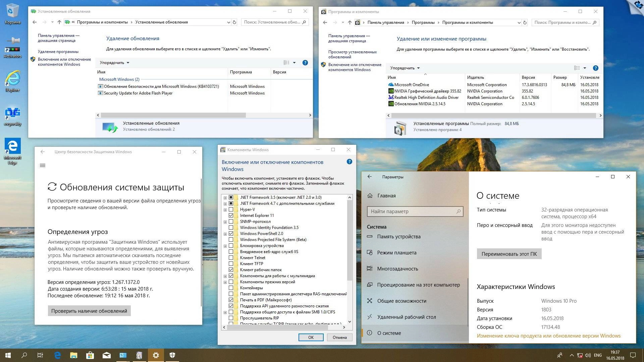The height and width of the screenshot is (362, 644).
Task: Click Проверить наличие обновлений button
Action: click(89, 311)
